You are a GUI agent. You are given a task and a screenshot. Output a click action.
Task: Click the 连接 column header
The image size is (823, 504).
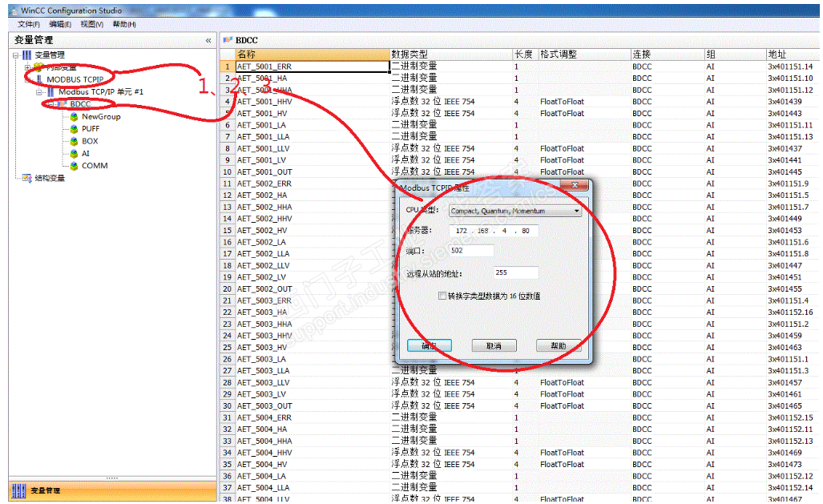click(667, 54)
